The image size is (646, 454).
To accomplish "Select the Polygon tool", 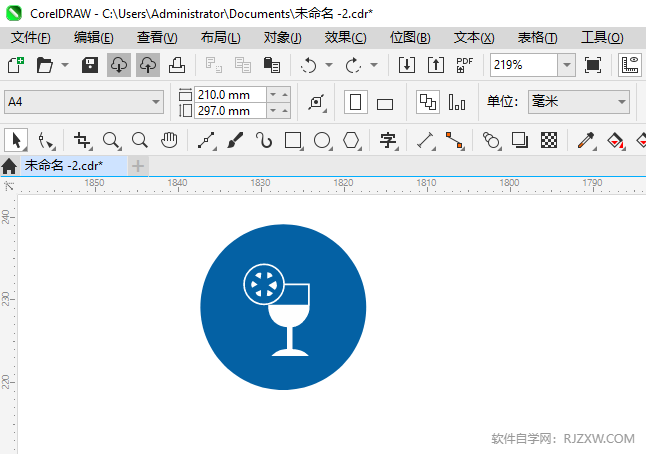I will point(351,140).
